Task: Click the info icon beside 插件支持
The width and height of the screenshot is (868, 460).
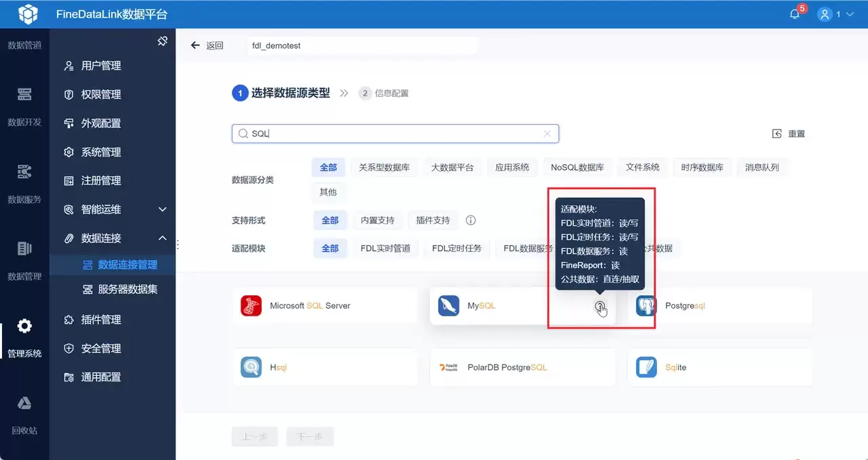Action: point(471,220)
